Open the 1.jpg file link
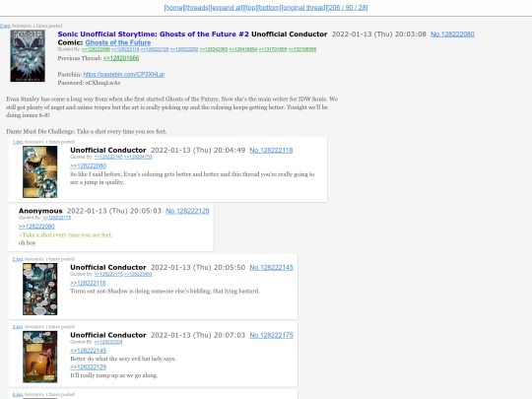Screen dimensions: 532x399 click(x=18, y=142)
